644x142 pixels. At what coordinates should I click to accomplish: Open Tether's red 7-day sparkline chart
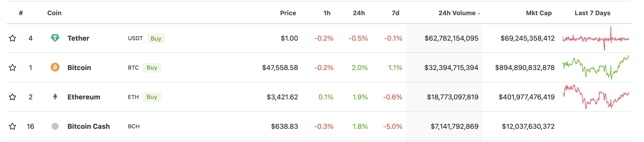(x=596, y=38)
